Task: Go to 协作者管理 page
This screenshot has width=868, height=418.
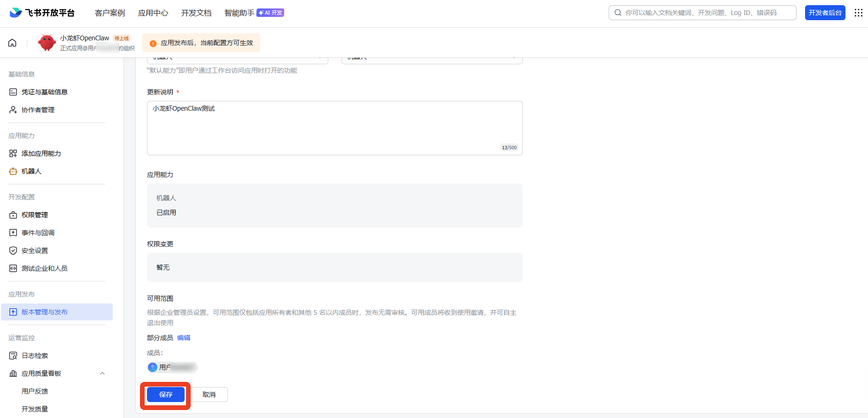Action: tap(38, 110)
